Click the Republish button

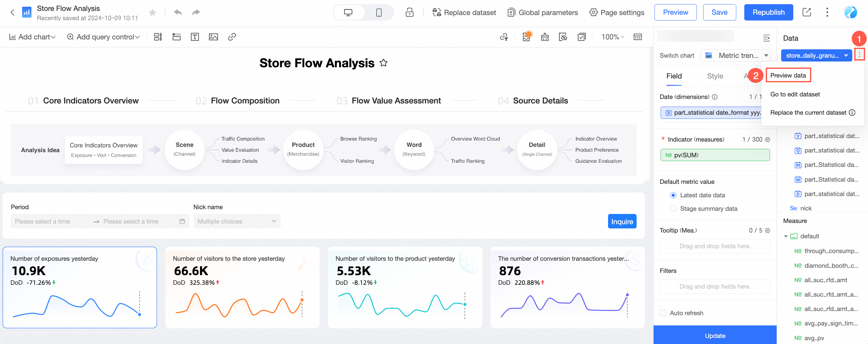pyautogui.click(x=768, y=12)
